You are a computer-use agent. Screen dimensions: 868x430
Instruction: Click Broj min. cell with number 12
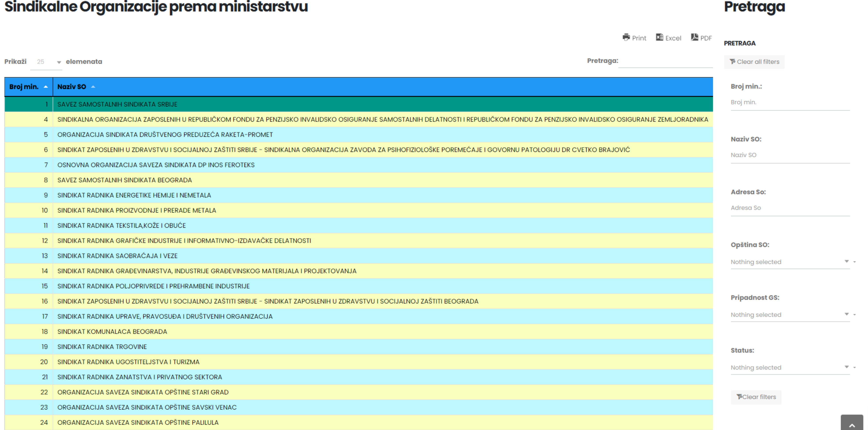(x=29, y=241)
